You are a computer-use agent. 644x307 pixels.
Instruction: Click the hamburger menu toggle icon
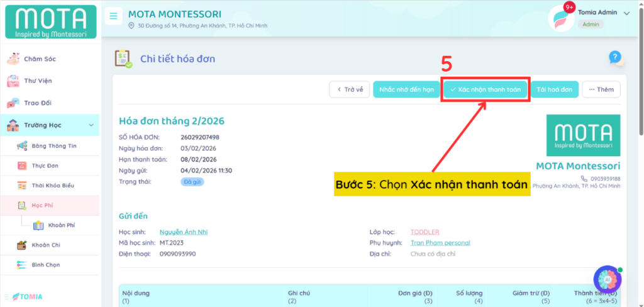click(113, 16)
